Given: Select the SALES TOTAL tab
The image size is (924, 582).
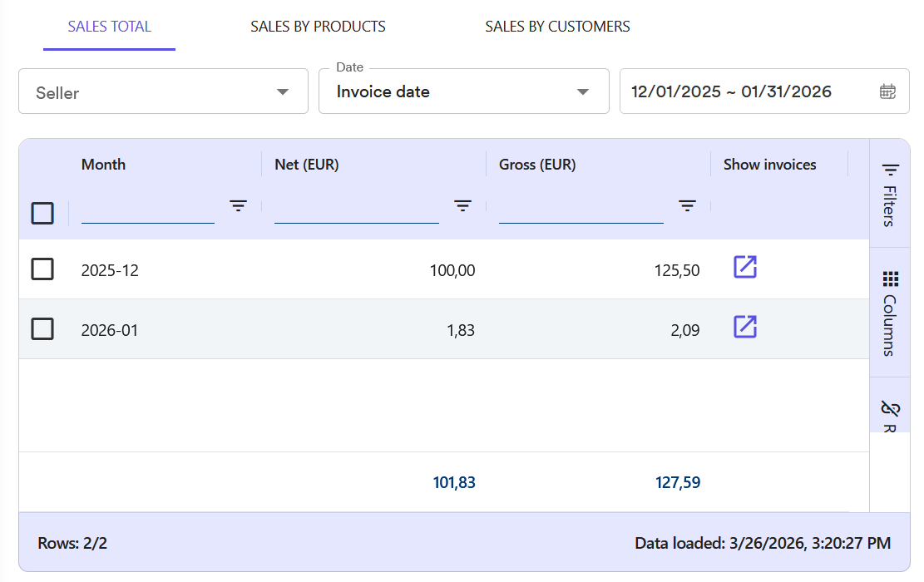Looking at the screenshot, I should pos(109,26).
